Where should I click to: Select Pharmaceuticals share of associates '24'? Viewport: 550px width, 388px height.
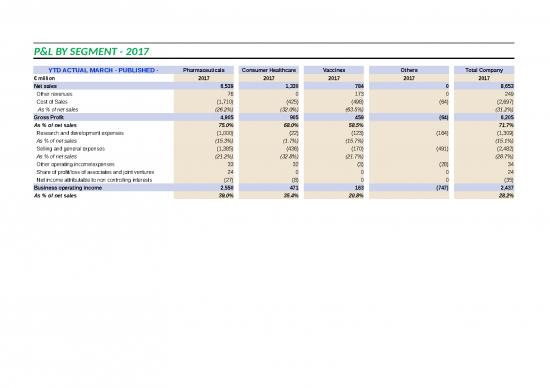(230, 172)
